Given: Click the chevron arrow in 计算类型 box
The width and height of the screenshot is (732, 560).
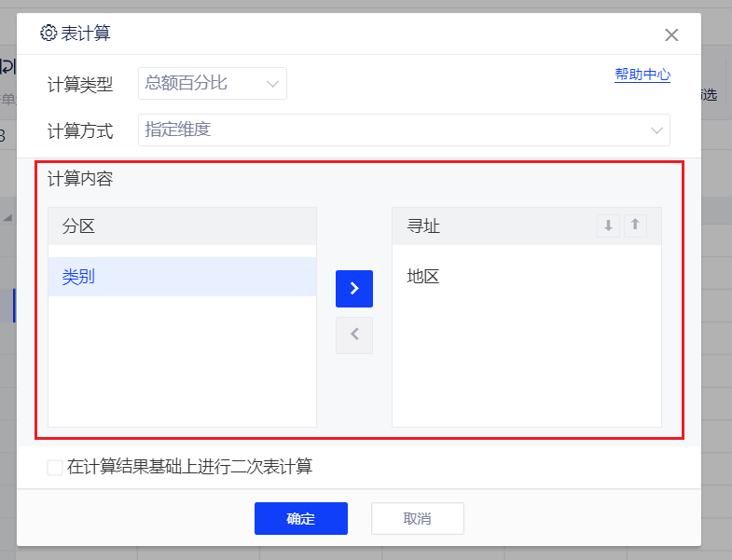Looking at the screenshot, I should (273, 84).
